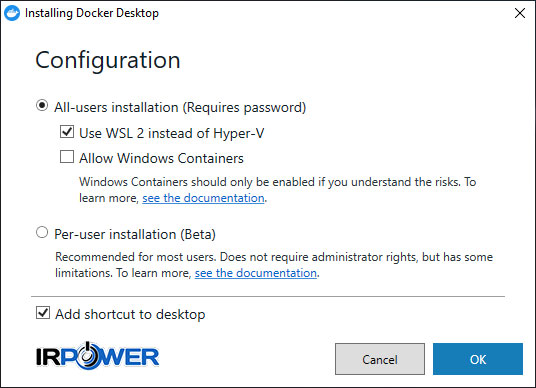Close the Installing Docker Desktop dialog
This screenshot has height=388, width=536.
(x=520, y=13)
